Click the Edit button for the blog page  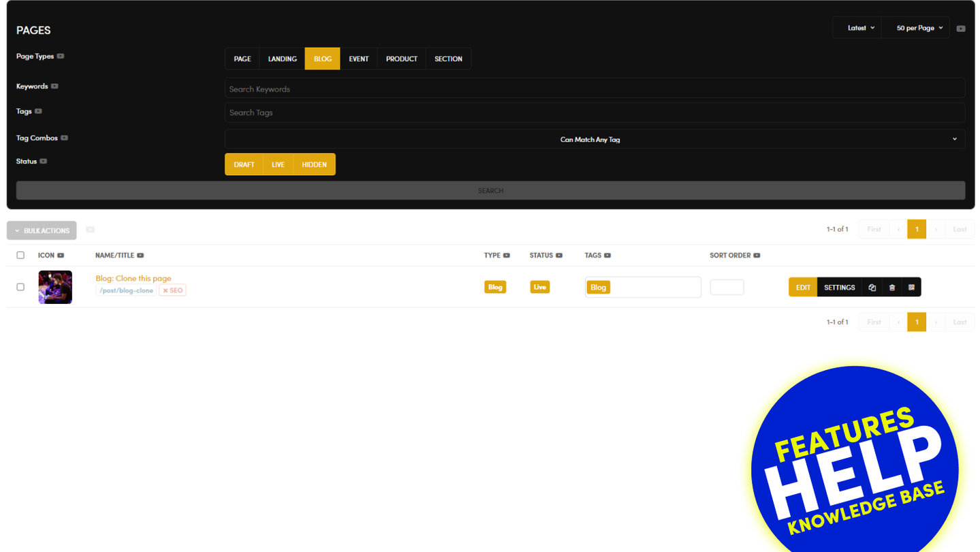(x=803, y=288)
